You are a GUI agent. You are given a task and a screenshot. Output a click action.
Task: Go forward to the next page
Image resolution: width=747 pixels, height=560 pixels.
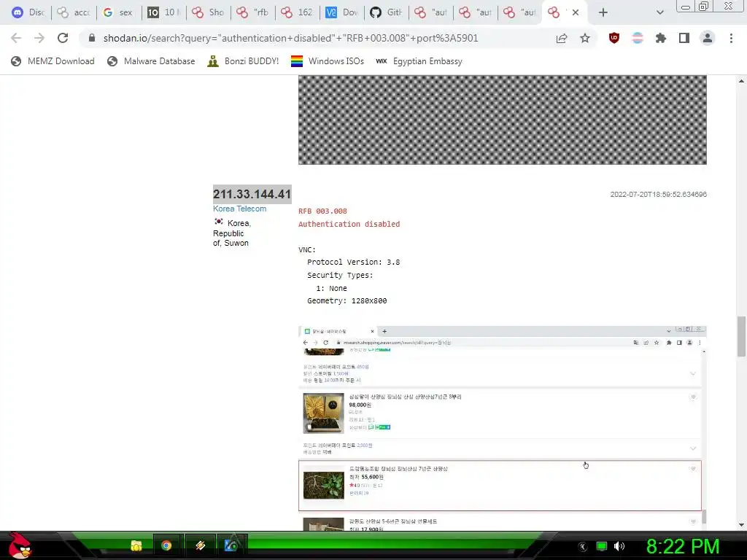(x=39, y=38)
